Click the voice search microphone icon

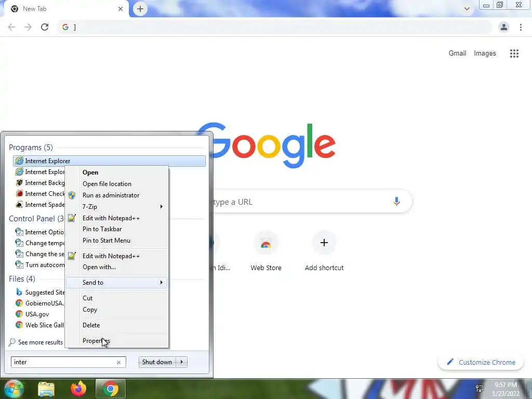point(396,202)
